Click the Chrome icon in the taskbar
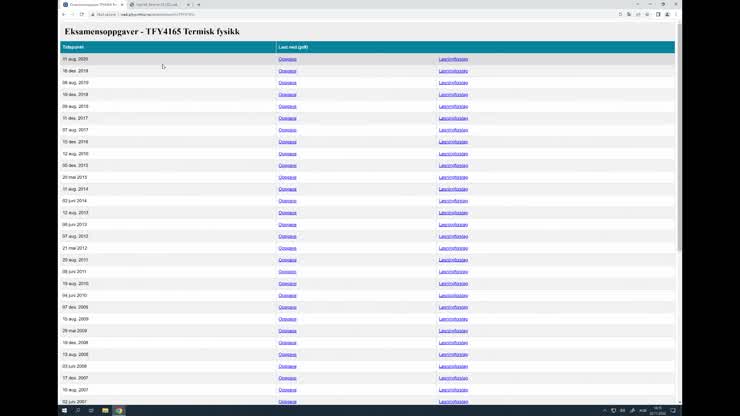The height and width of the screenshot is (416, 740). [118, 410]
